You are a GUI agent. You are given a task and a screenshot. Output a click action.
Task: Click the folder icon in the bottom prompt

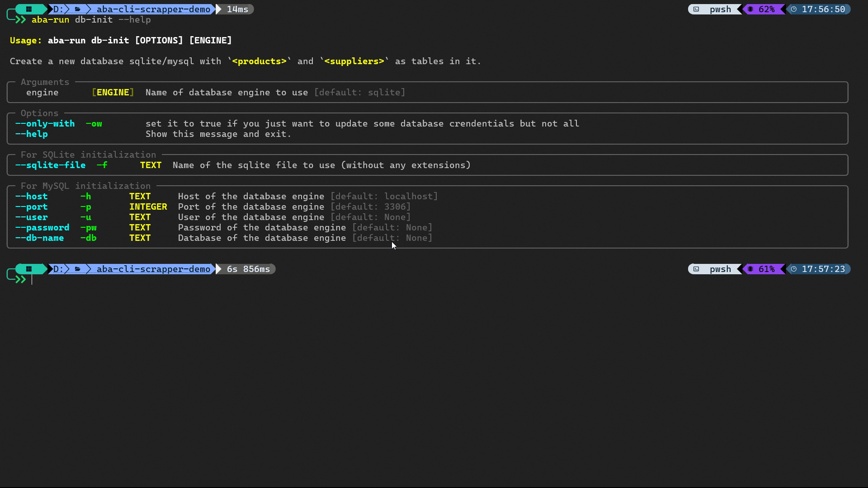point(78,269)
